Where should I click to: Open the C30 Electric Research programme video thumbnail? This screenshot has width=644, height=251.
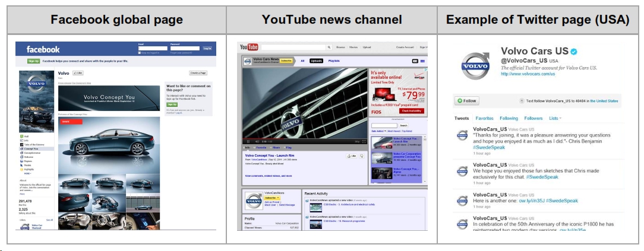[316, 224]
